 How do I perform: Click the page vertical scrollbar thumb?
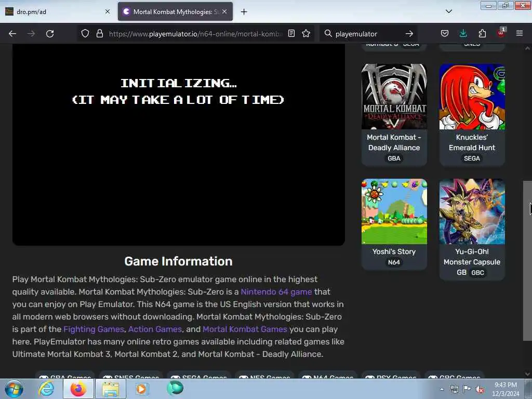click(527, 261)
